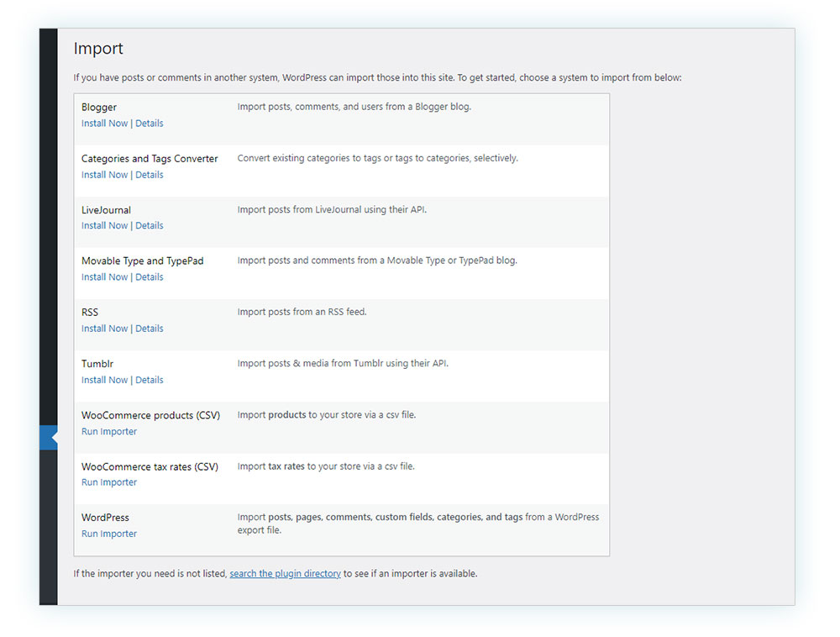Click the 'WooCommerce tax rates (CSV)' title

point(150,466)
